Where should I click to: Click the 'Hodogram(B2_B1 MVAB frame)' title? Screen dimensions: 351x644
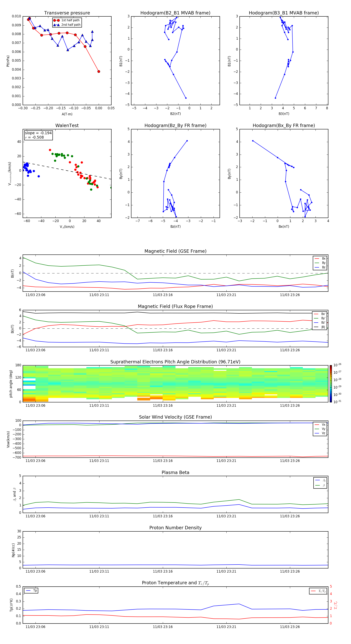175,13
